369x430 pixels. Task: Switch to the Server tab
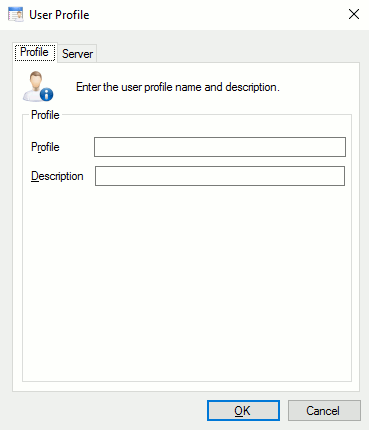(77, 54)
